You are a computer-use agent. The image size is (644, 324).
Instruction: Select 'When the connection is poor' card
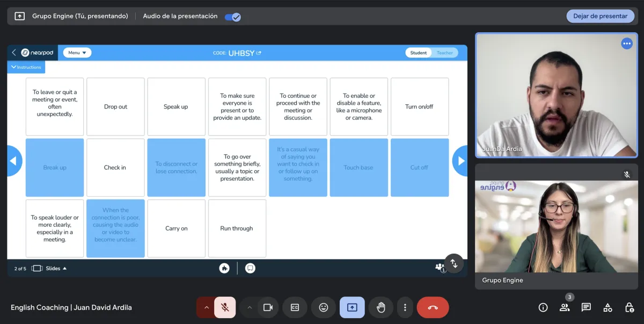click(115, 228)
